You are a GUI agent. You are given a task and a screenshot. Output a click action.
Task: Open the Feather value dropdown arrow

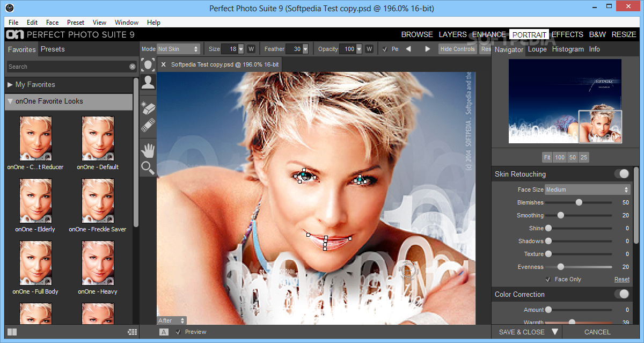pyautogui.click(x=305, y=49)
